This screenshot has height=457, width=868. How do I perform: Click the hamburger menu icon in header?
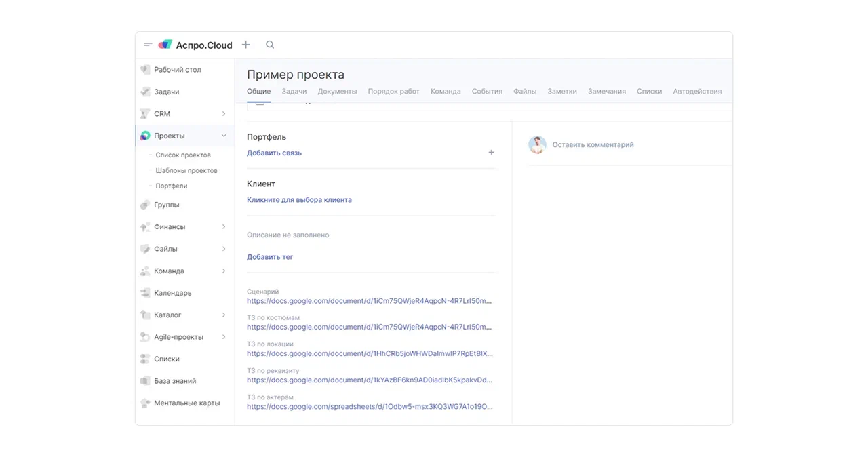[x=148, y=45]
